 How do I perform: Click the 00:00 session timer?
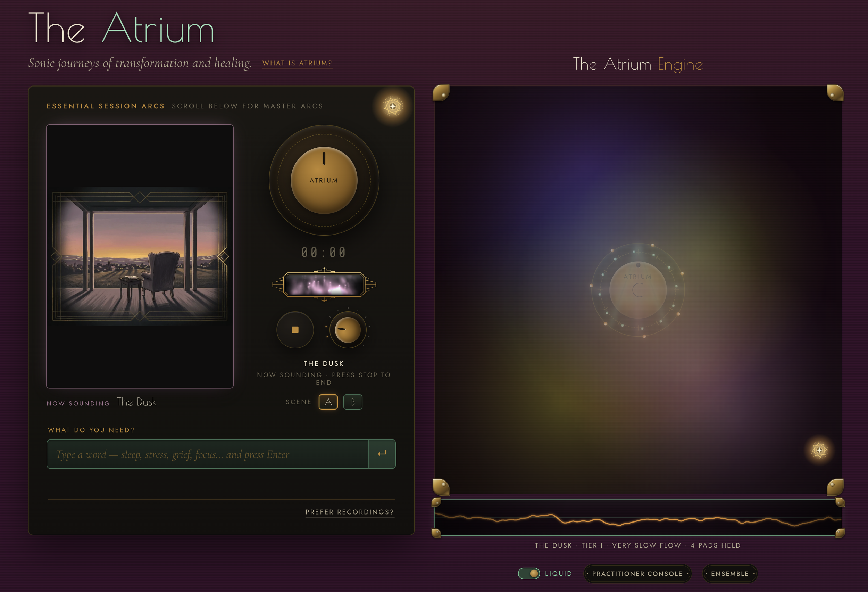(x=324, y=252)
